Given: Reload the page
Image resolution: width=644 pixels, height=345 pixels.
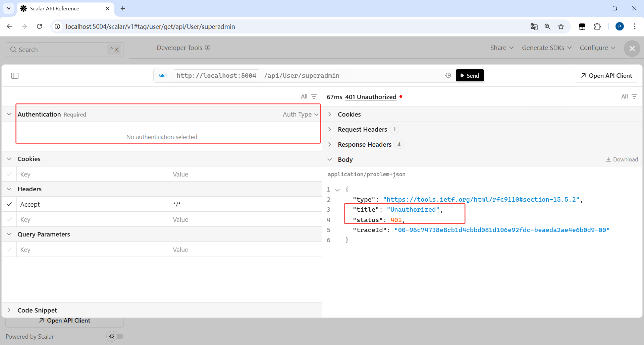Looking at the screenshot, I should pos(39,26).
